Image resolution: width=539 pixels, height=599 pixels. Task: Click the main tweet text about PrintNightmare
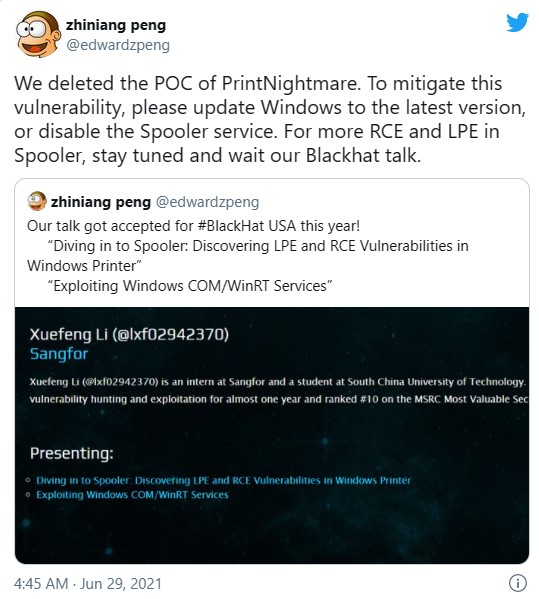click(270, 119)
